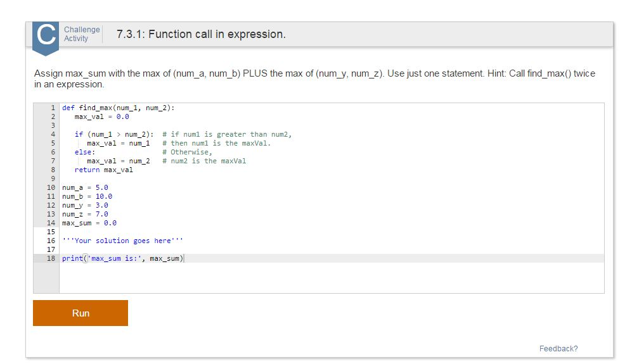Click line number 15 in the gutter
632x364 pixels.
[x=51, y=232]
